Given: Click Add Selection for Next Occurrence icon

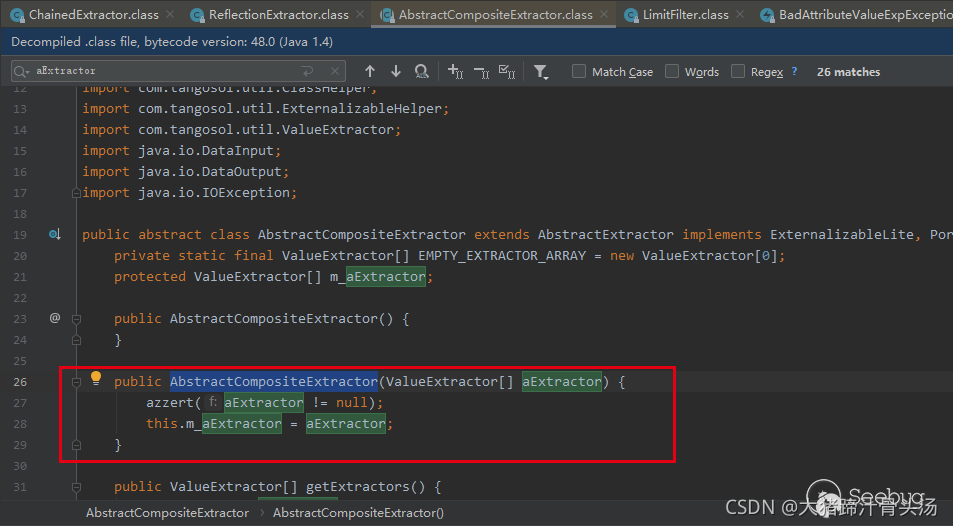Looking at the screenshot, I should pyautogui.click(x=455, y=71).
